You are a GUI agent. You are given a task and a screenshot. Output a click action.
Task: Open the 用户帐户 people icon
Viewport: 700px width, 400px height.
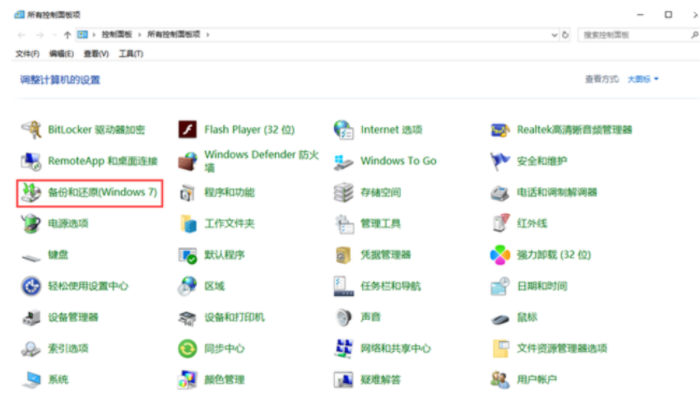pyautogui.click(x=500, y=380)
